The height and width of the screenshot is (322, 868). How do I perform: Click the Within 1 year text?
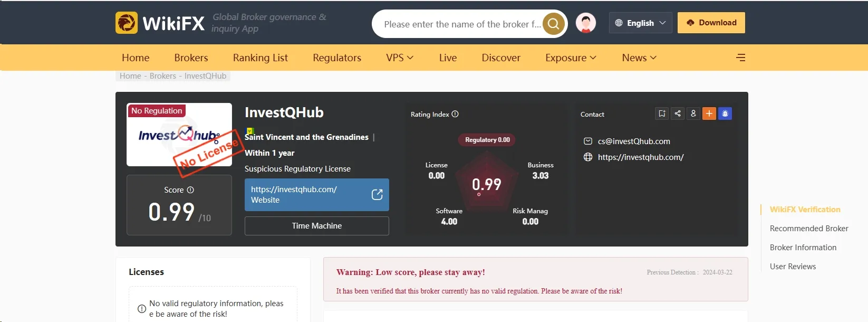point(269,153)
